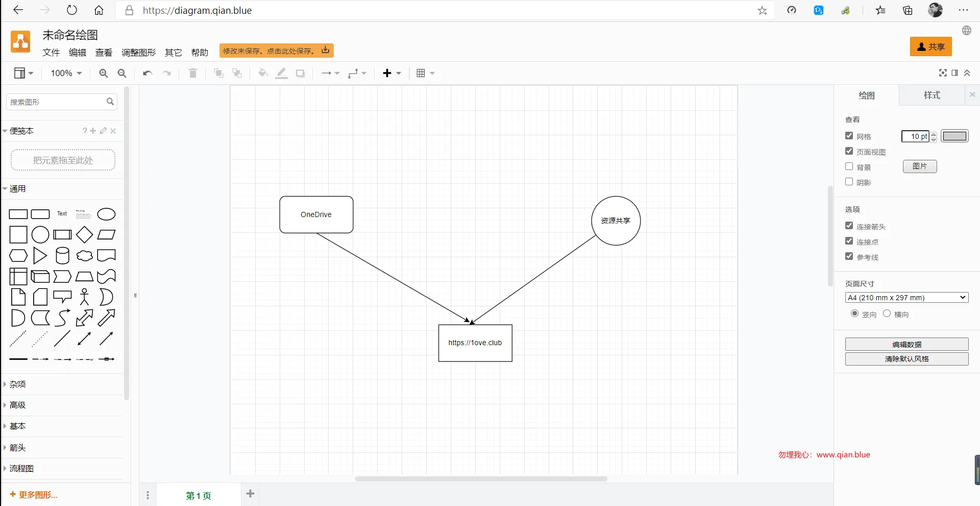
Task: Select the hexagon shape in palette
Action: tap(18, 256)
